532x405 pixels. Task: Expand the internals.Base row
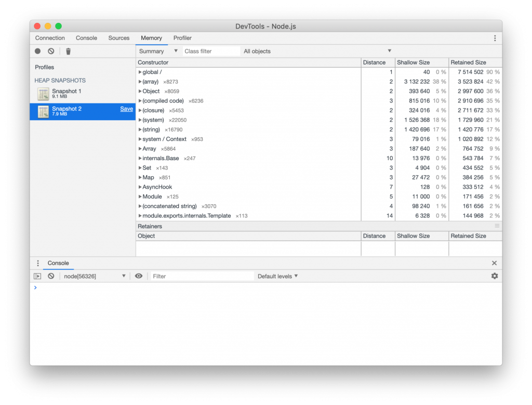pos(140,158)
